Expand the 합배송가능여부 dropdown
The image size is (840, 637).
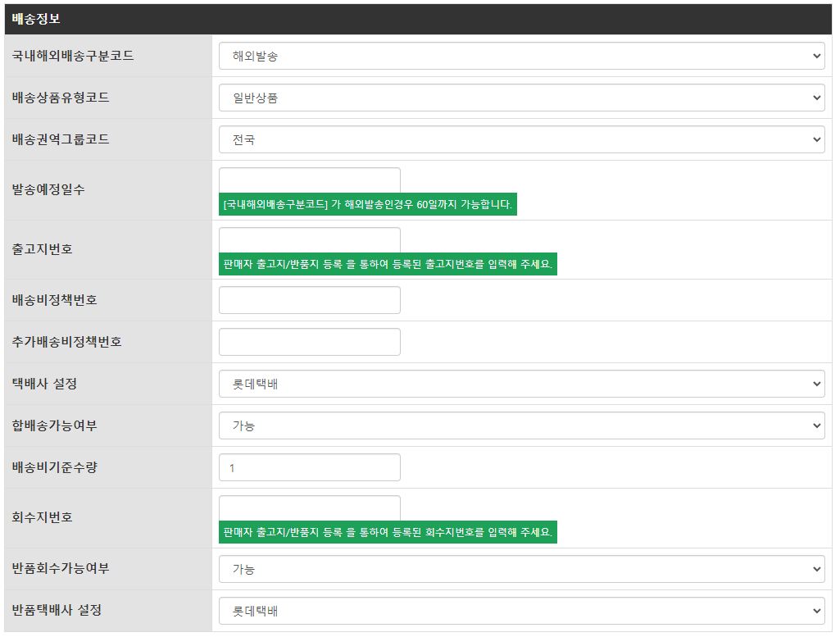[x=521, y=425]
